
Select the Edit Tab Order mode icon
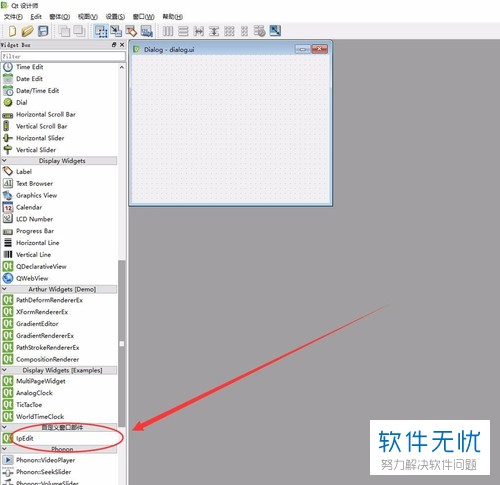coord(146,31)
